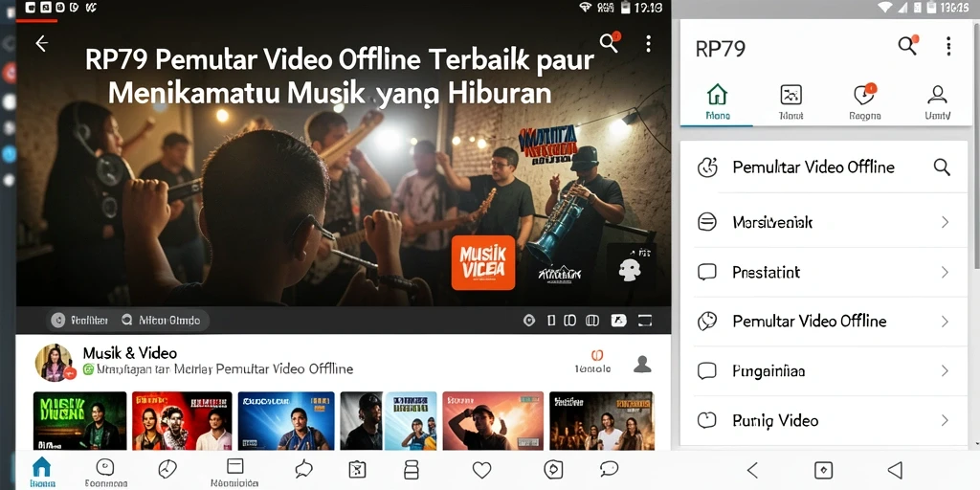Expand the Marsivenaik row chevron

[x=945, y=222]
